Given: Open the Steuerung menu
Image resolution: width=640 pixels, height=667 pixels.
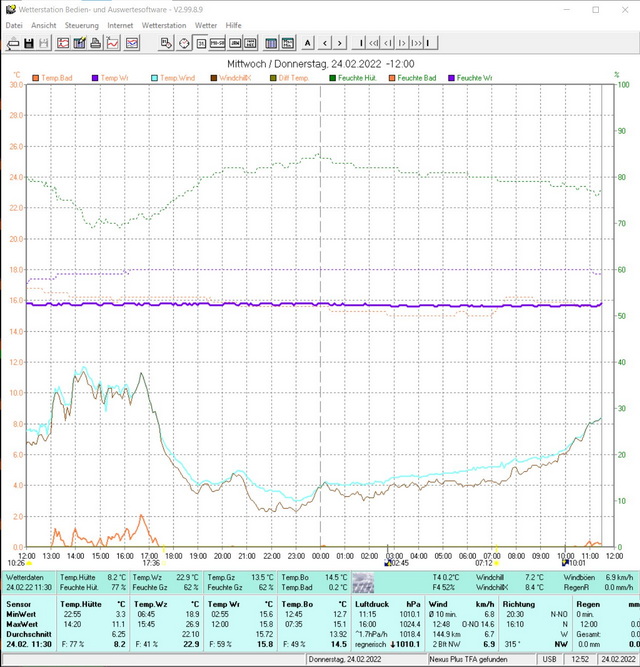Looking at the screenshot, I should [x=82, y=25].
